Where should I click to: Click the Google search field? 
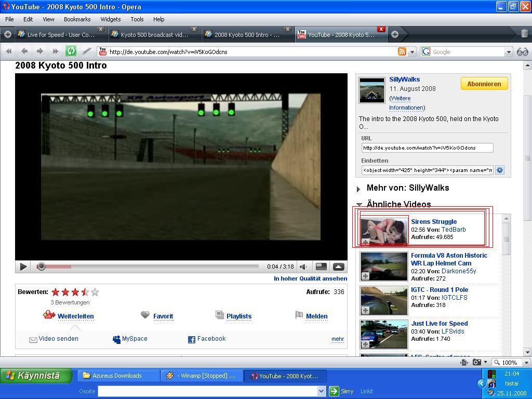click(x=468, y=52)
